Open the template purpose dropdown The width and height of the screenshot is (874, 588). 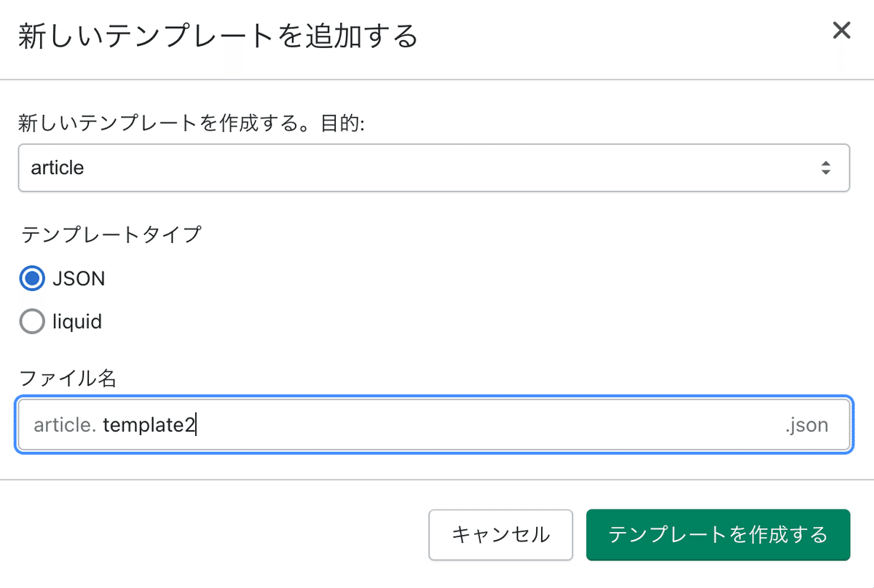tap(433, 168)
